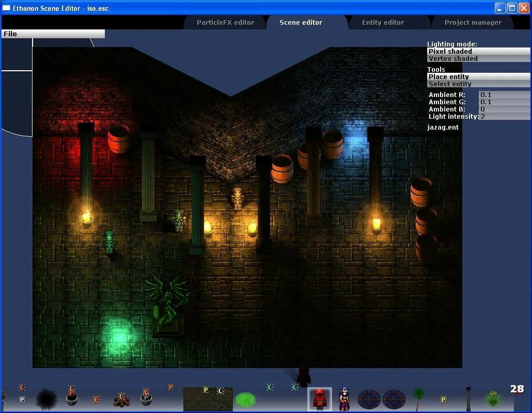Choose the cauldron with only a red light marker
Image resolution: width=532 pixels, height=413 pixels.
tap(72, 395)
